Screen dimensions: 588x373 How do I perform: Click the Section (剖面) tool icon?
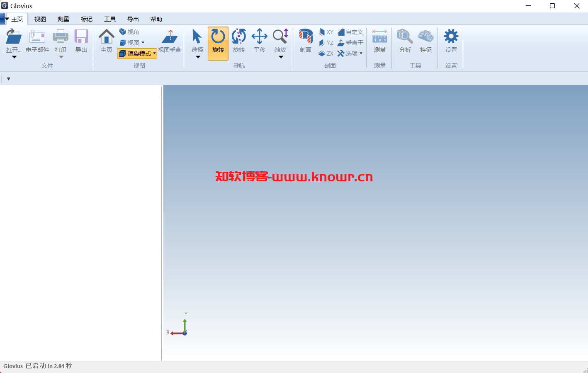click(306, 37)
